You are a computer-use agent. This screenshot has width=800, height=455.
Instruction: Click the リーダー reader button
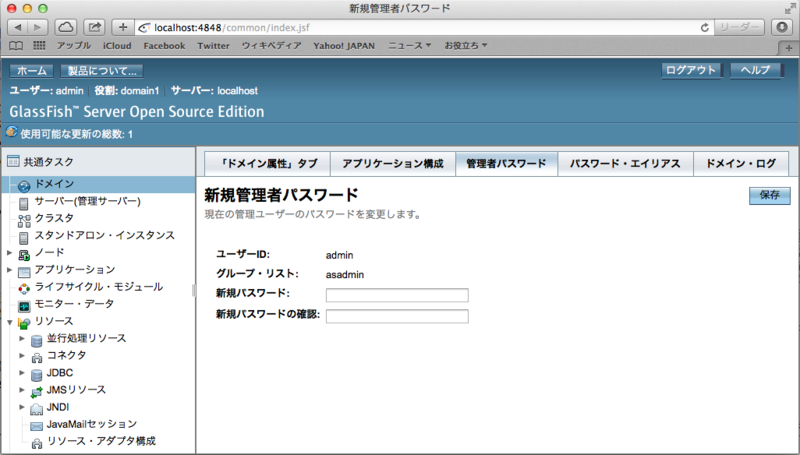[x=739, y=28]
